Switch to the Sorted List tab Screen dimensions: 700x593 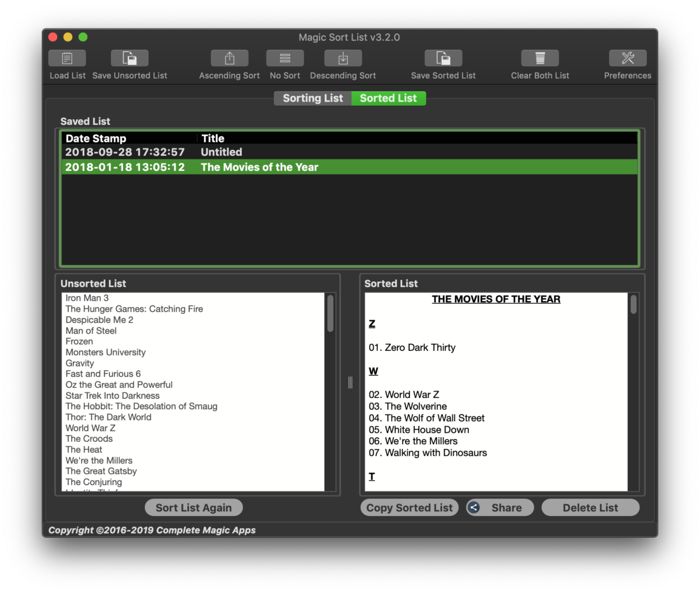pyautogui.click(x=388, y=98)
